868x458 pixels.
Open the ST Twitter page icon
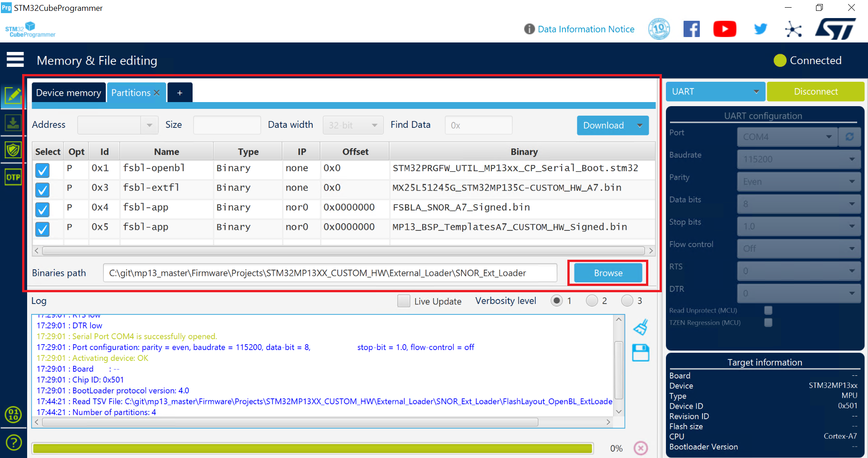(x=760, y=29)
